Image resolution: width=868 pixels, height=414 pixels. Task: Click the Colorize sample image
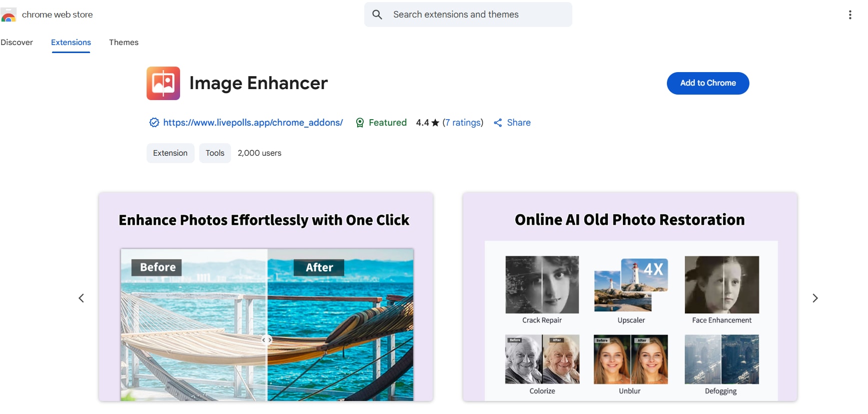(x=542, y=359)
